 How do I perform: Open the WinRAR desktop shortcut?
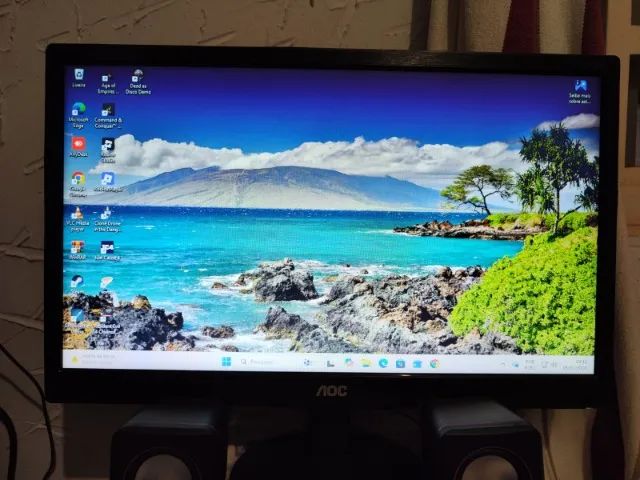pyautogui.click(x=77, y=250)
